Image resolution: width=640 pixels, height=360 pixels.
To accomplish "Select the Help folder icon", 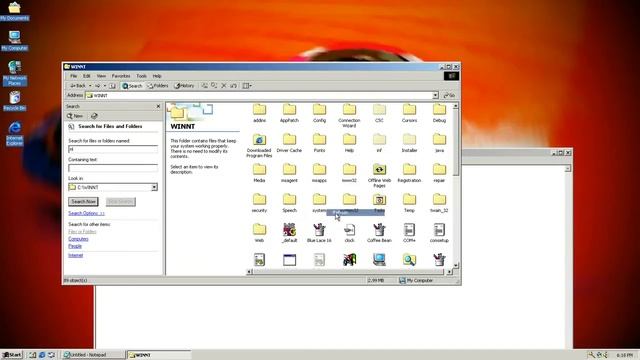I will coord(349,140).
